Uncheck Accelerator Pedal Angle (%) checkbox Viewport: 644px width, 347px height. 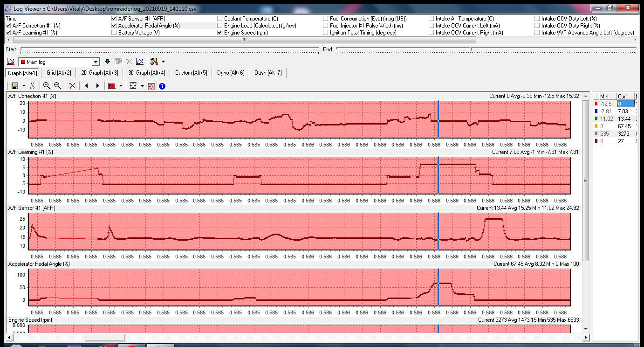click(114, 26)
